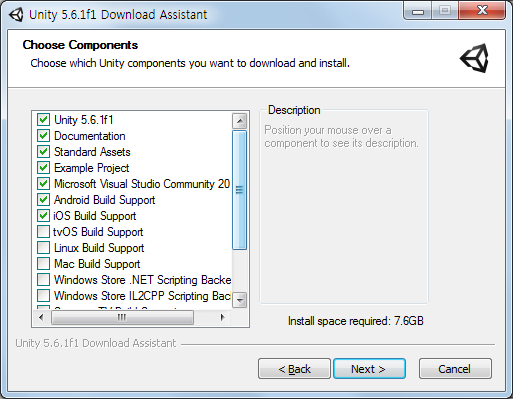This screenshot has height=399, width=513.
Task: Click the horizontal scroll left arrow
Action: point(41,317)
